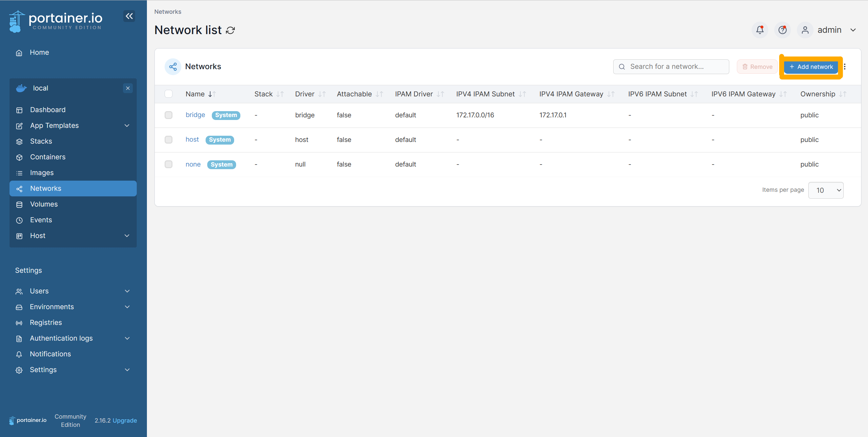Image resolution: width=868 pixels, height=437 pixels.
Task: Open Images in sidebar
Action: pyautogui.click(x=73, y=173)
